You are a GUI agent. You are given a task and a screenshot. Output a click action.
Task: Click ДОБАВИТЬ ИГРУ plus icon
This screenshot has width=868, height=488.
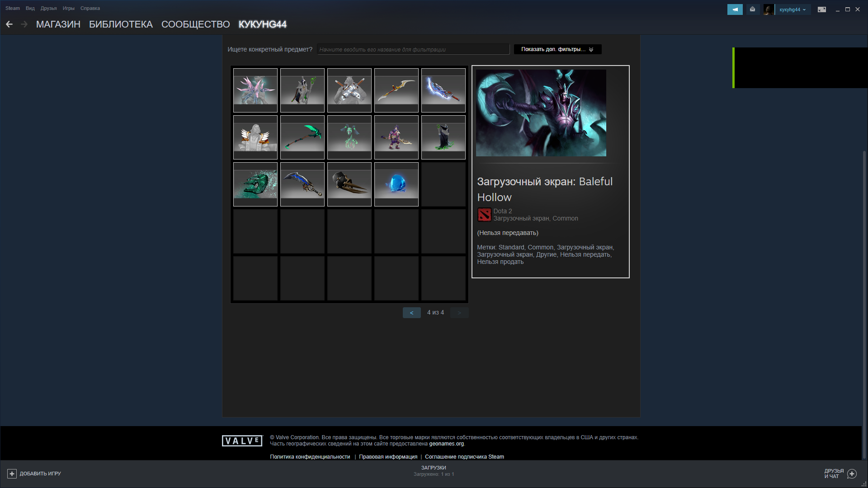click(x=12, y=474)
